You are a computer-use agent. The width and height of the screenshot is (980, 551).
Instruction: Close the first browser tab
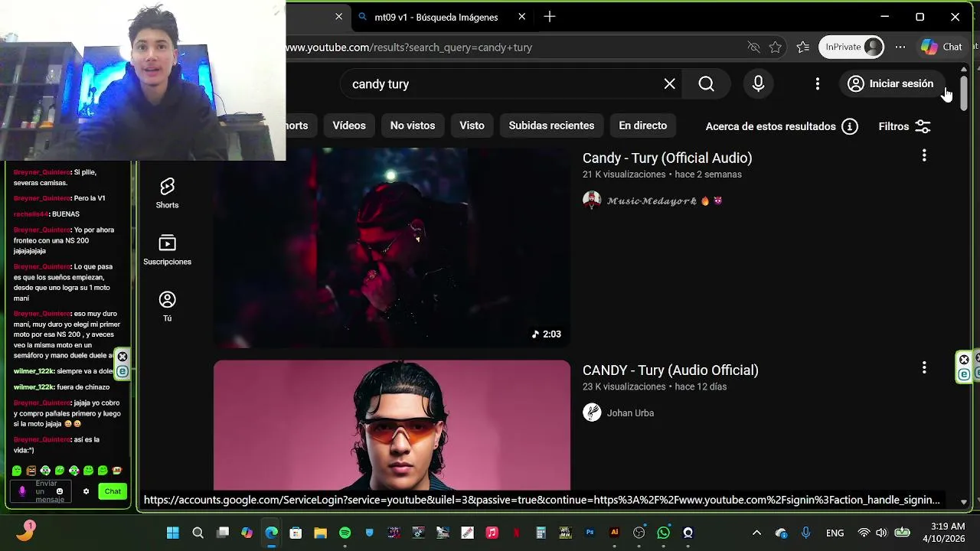[x=339, y=17]
